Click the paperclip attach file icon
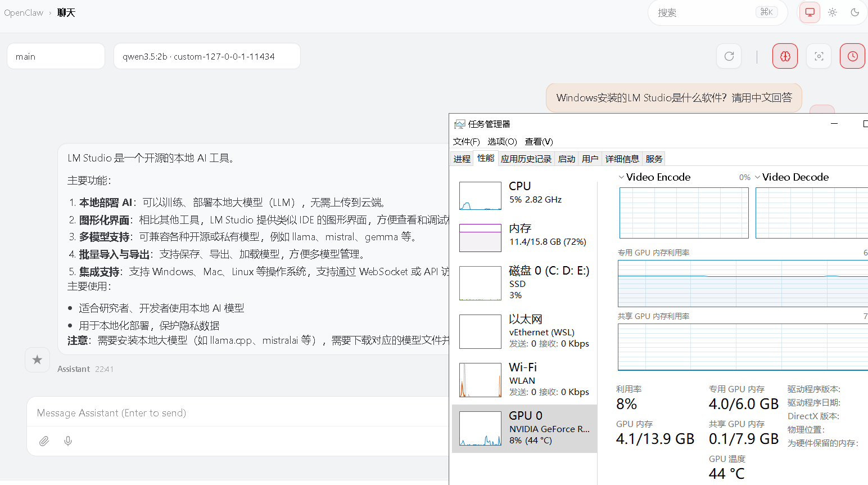Screen dimensions: 868x485 (x=44, y=441)
